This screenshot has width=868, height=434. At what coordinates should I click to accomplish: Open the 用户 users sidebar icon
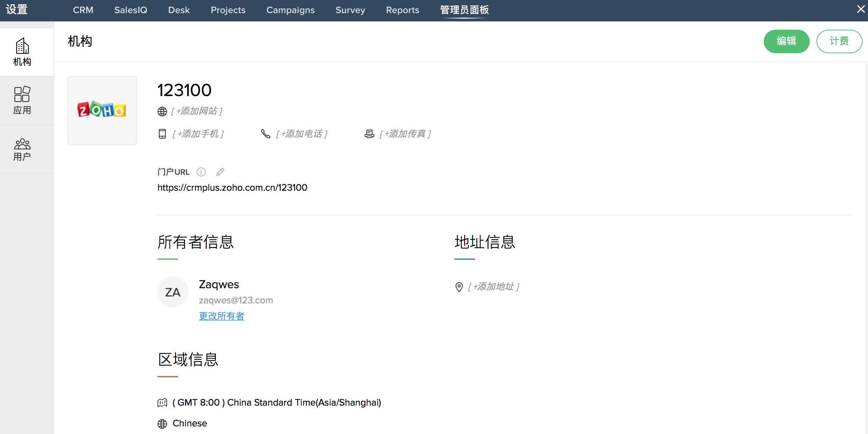point(22,149)
